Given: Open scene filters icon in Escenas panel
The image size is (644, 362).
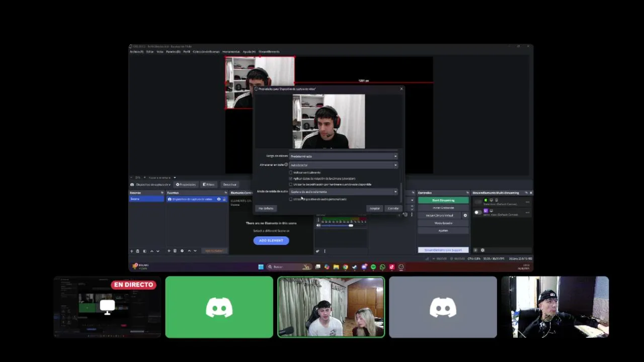Looking at the screenshot, I should (x=144, y=251).
